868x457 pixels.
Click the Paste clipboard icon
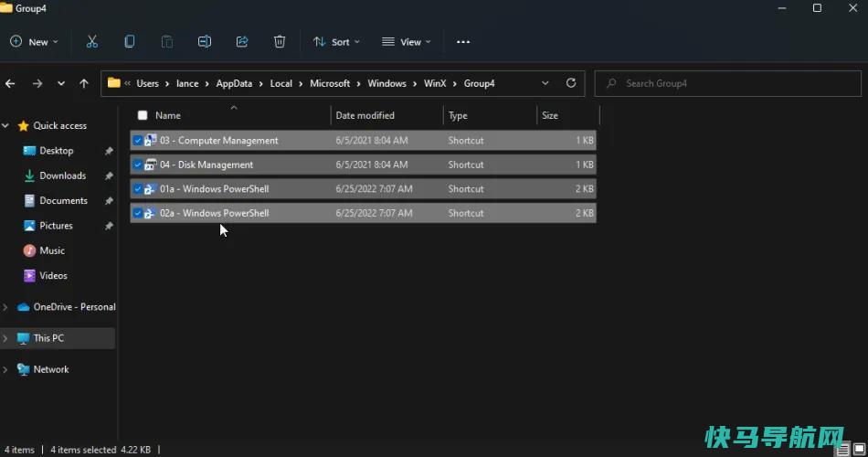pyautogui.click(x=166, y=41)
